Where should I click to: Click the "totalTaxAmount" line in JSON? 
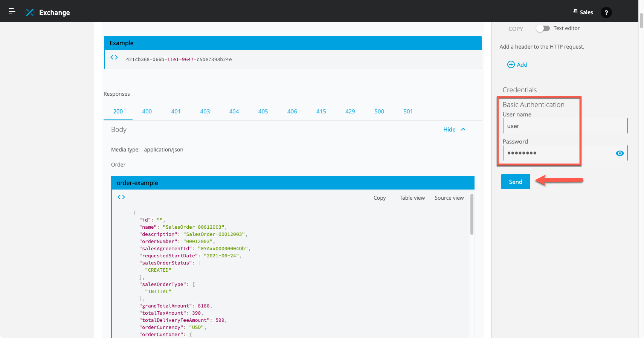pyautogui.click(x=171, y=313)
